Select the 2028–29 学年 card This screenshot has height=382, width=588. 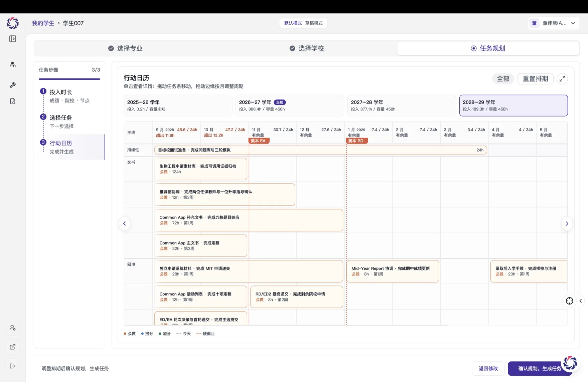(x=513, y=106)
